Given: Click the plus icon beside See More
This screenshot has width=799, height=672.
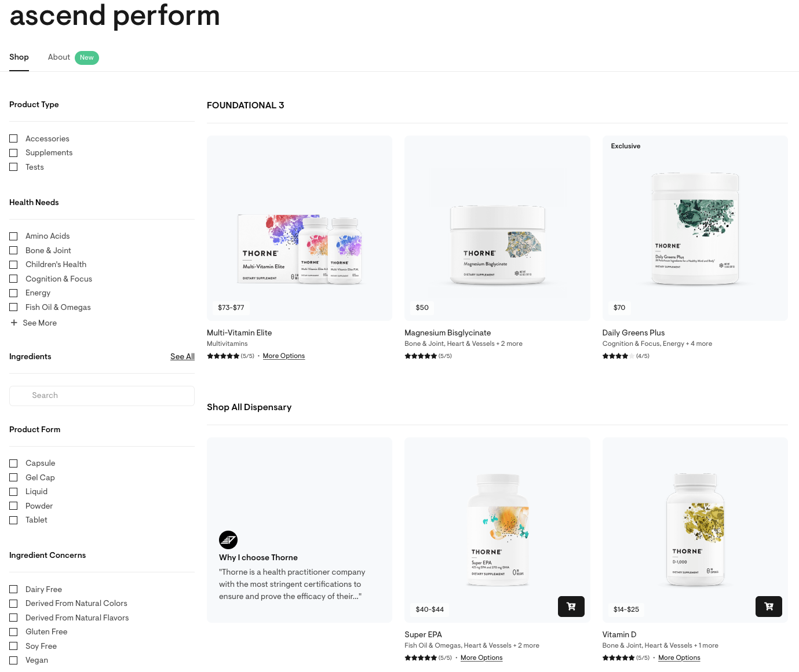Looking at the screenshot, I should point(14,323).
